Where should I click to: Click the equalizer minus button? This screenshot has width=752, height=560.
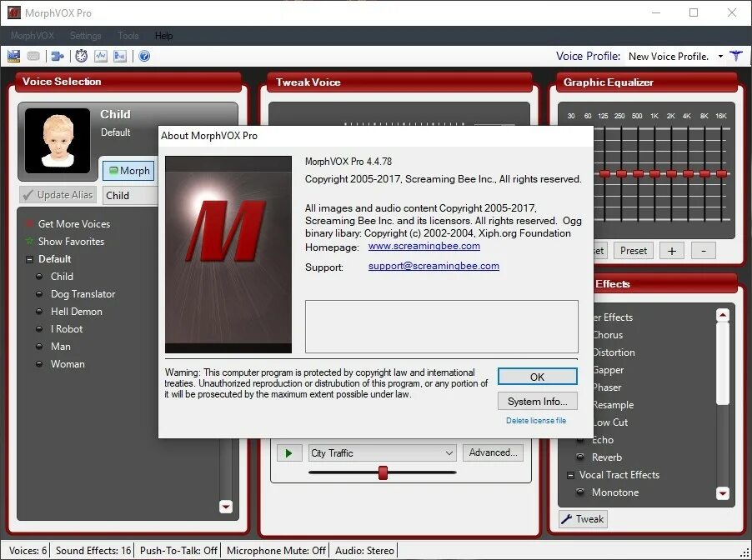(x=704, y=251)
